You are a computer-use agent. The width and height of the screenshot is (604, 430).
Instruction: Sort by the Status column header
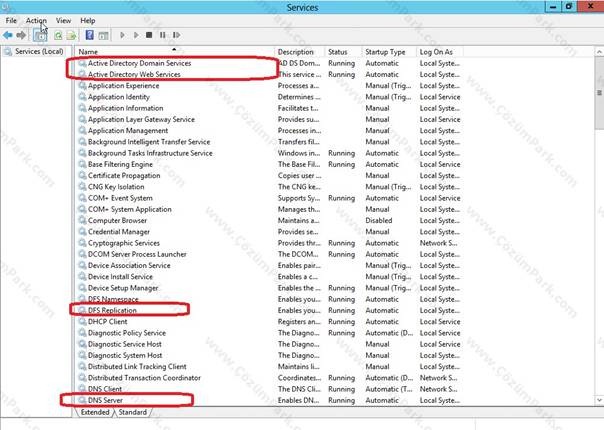point(343,52)
